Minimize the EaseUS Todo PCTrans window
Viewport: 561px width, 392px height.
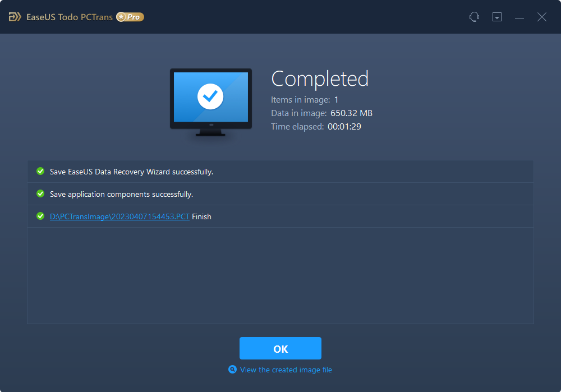(519, 17)
